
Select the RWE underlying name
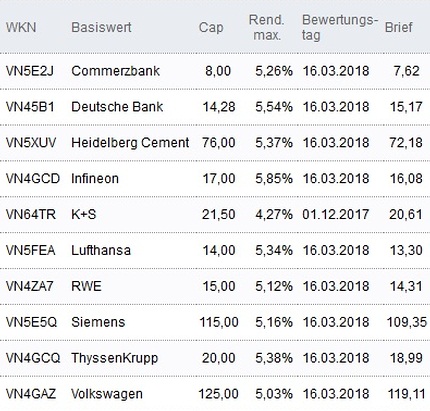(x=86, y=286)
